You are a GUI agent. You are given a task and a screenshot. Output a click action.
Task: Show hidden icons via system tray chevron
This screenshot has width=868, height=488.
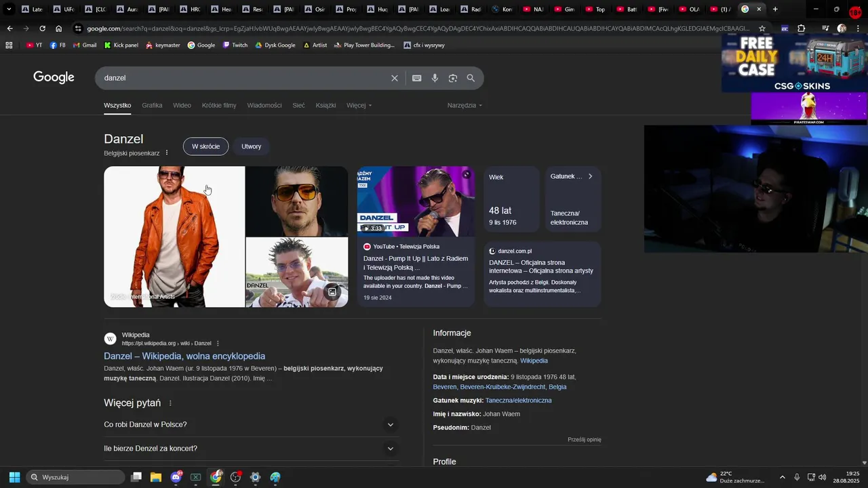pos(782,477)
